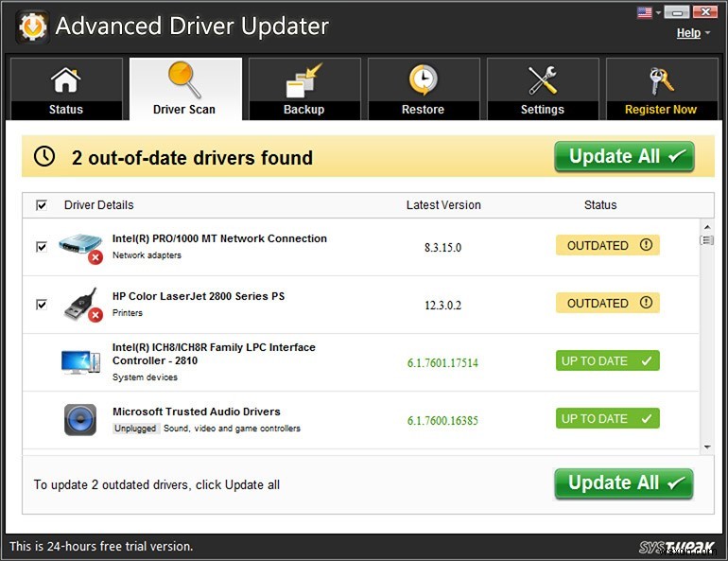
Task: Click the US flag language icon
Action: tap(645, 12)
